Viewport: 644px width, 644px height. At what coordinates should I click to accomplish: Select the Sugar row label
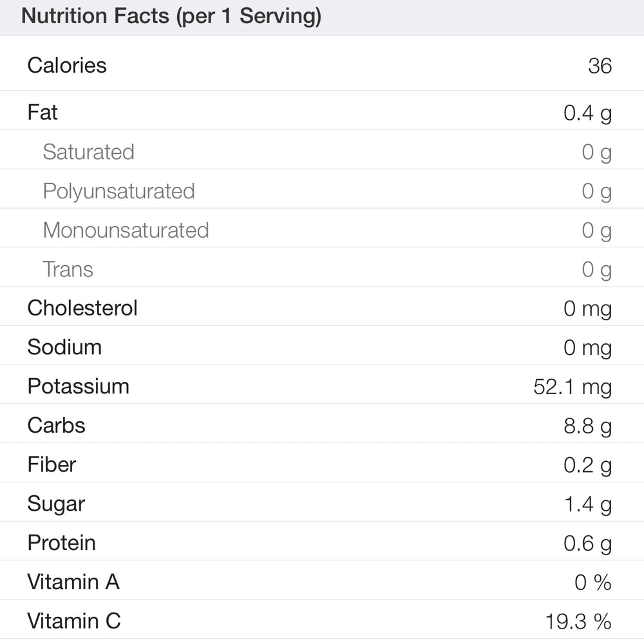click(x=56, y=504)
